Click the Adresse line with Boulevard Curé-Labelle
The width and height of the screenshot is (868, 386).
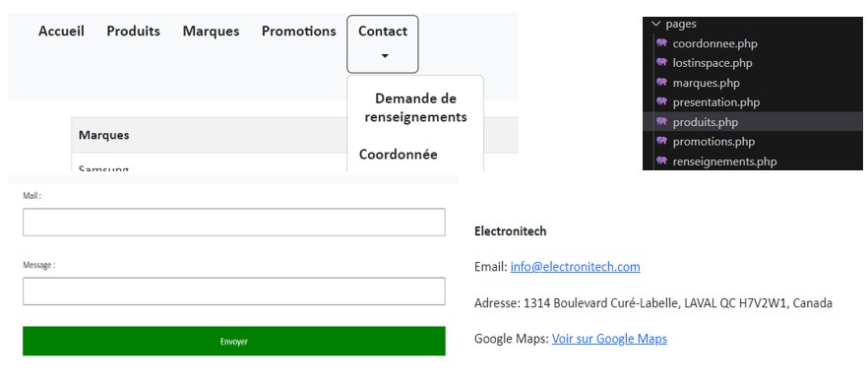[x=653, y=303]
